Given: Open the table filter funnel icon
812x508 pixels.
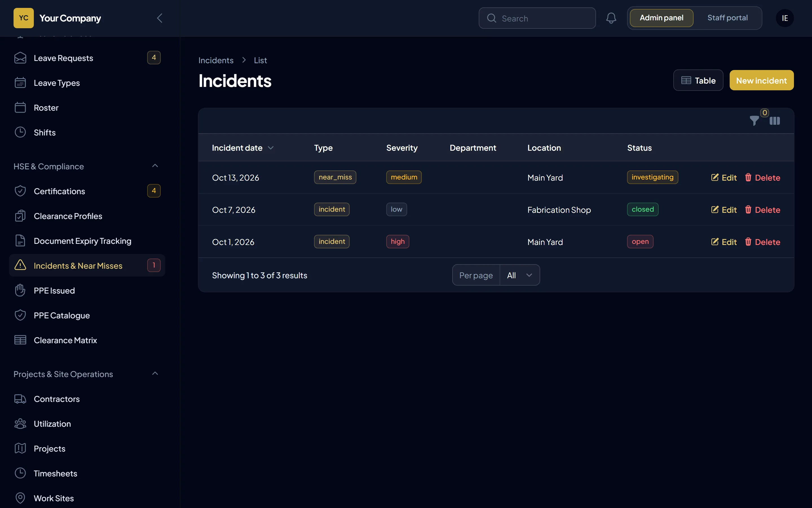Looking at the screenshot, I should coord(754,121).
